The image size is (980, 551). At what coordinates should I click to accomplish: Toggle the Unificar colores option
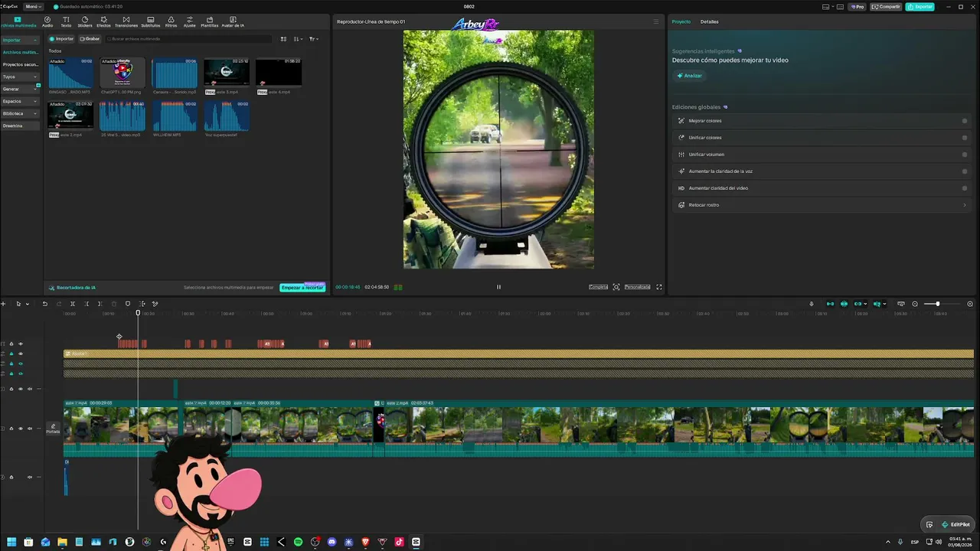[x=965, y=138]
